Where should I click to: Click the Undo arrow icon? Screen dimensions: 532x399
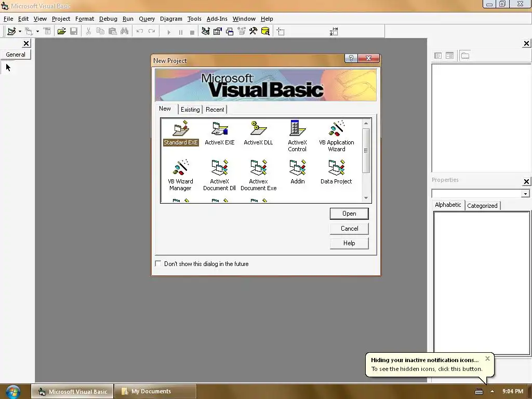139,32
